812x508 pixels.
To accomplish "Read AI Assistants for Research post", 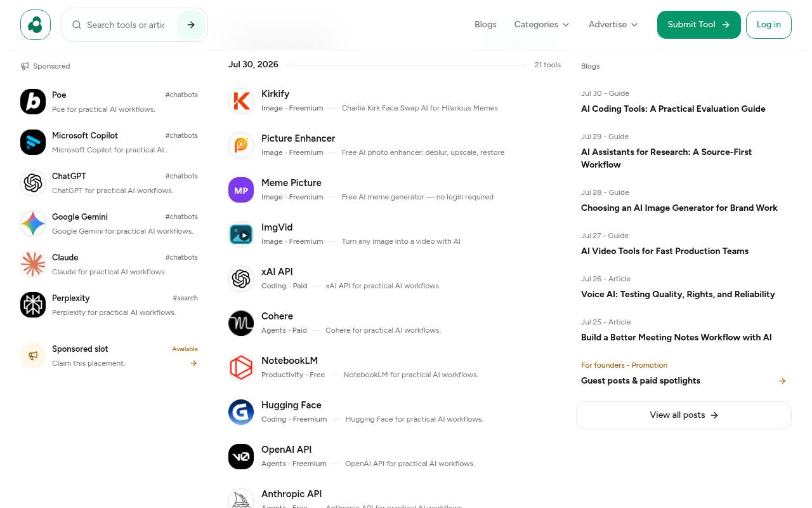I will [666, 158].
